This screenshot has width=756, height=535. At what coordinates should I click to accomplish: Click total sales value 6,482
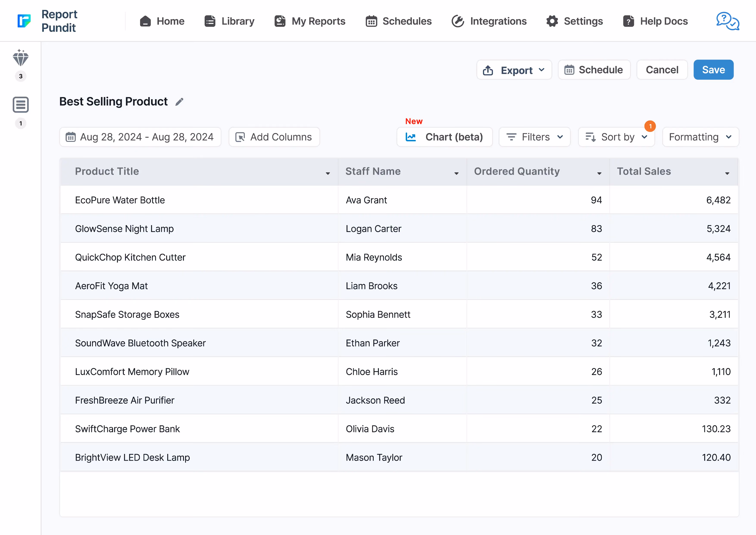(x=719, y=200)
